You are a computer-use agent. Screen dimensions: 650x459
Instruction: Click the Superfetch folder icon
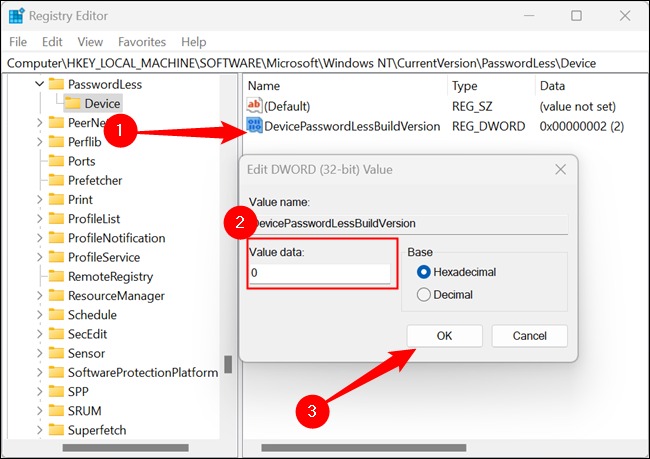coord(56,430)
